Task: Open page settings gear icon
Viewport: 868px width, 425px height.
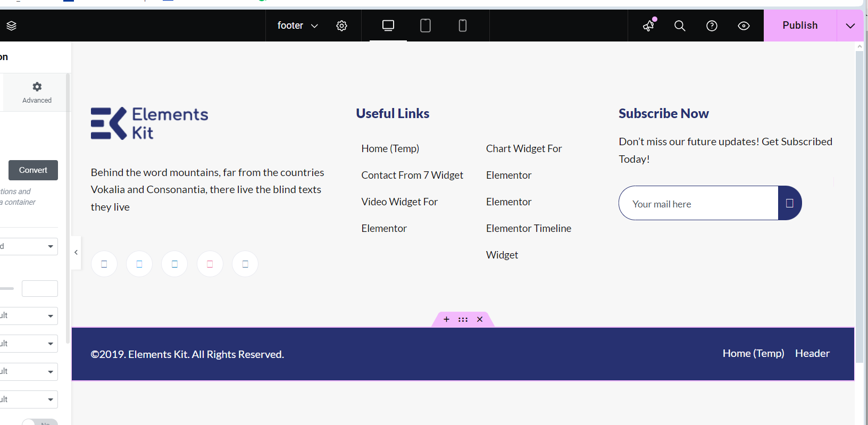Action: tap(341, 26)
